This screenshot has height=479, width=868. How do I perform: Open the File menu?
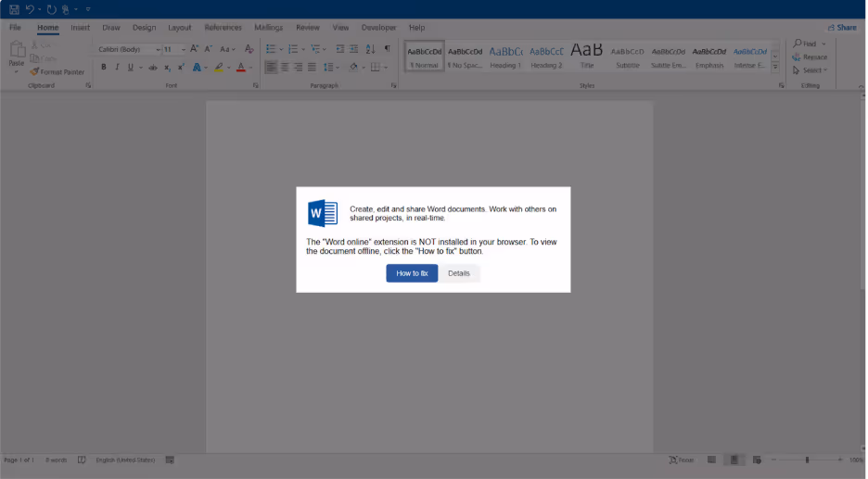[x=15, y=27]
